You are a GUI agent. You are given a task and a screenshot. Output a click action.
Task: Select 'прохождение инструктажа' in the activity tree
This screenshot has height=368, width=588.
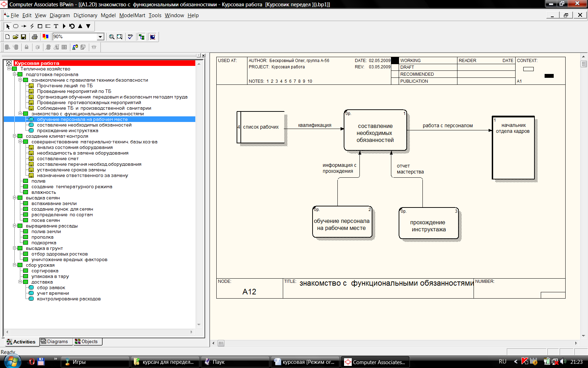point(68,131)
